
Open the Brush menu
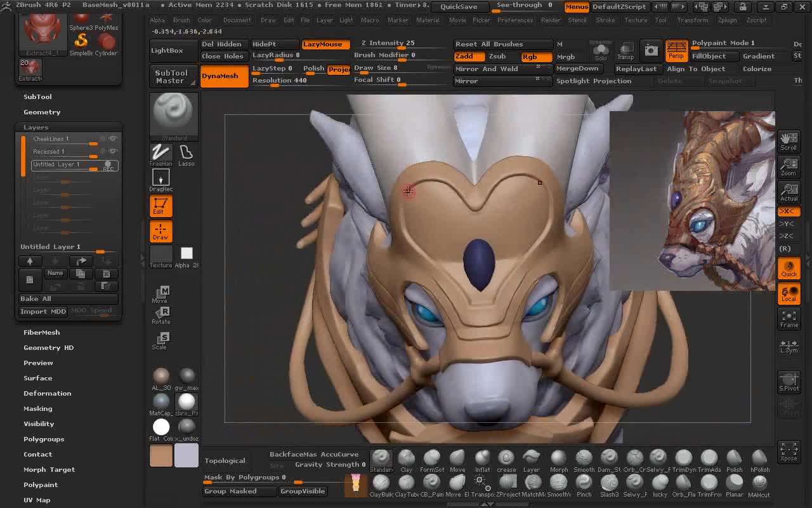pos(181,20)
